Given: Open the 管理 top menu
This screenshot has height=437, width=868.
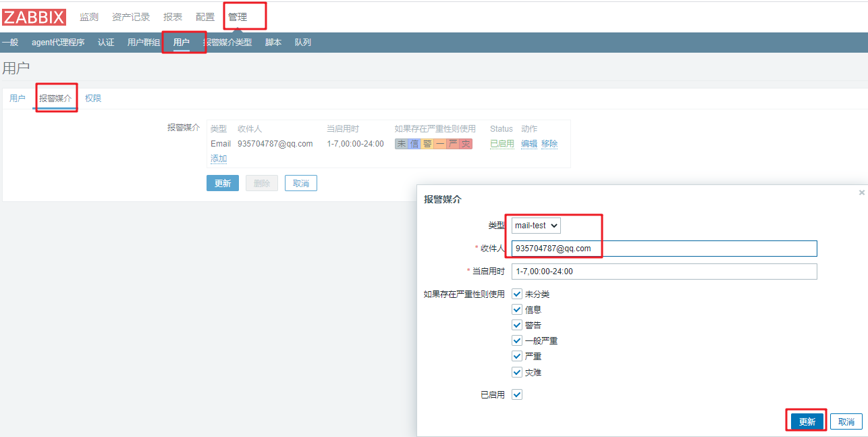Looking at the screenshot, I should (238, 17).
